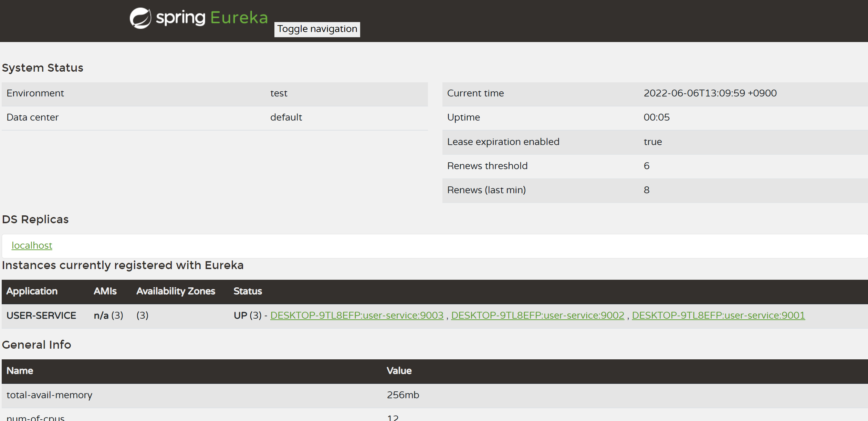Open the user-service:9002 instance link

[537, 316]
